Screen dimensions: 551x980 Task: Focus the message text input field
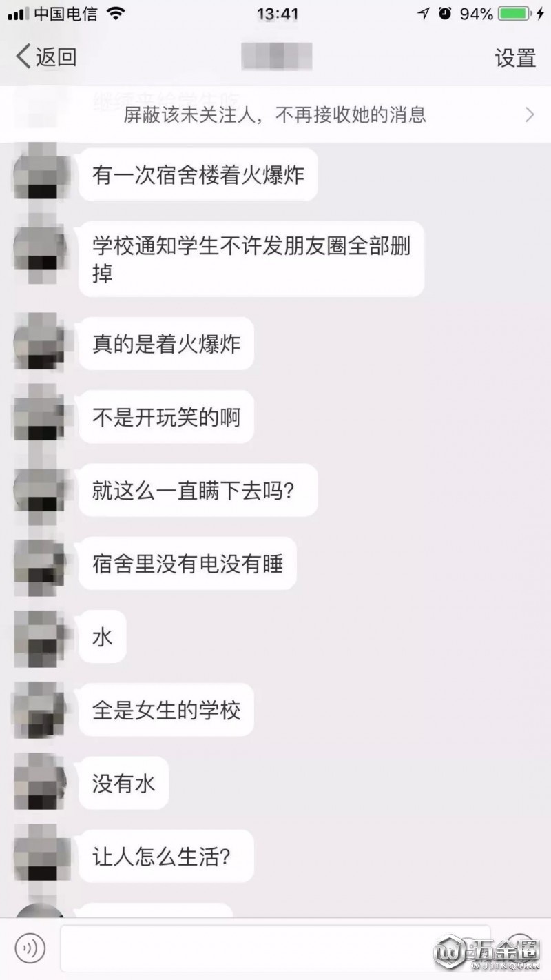[275, 948]
